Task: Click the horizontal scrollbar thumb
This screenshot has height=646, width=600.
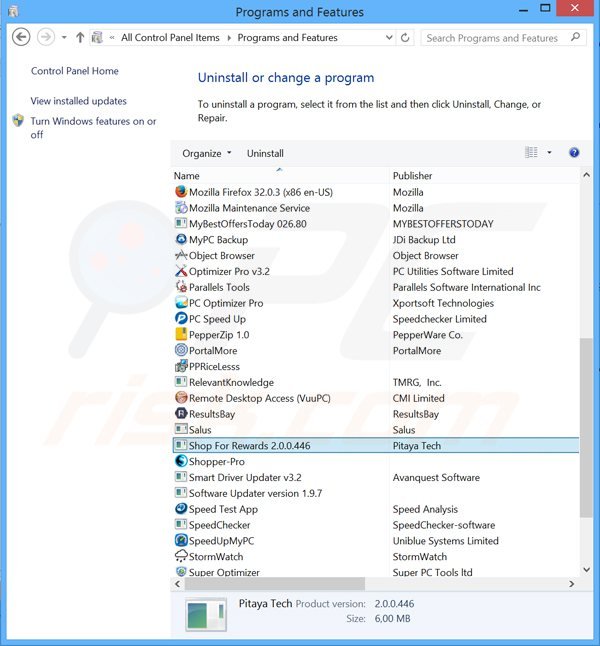Action: (x=275, y=583)
